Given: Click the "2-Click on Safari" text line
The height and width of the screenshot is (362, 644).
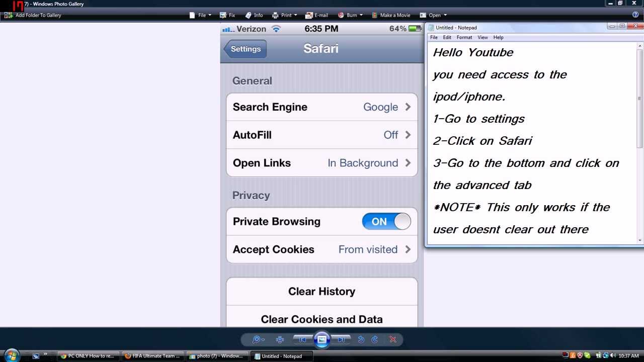Looking at the screenshot, I should click(482, 141).
